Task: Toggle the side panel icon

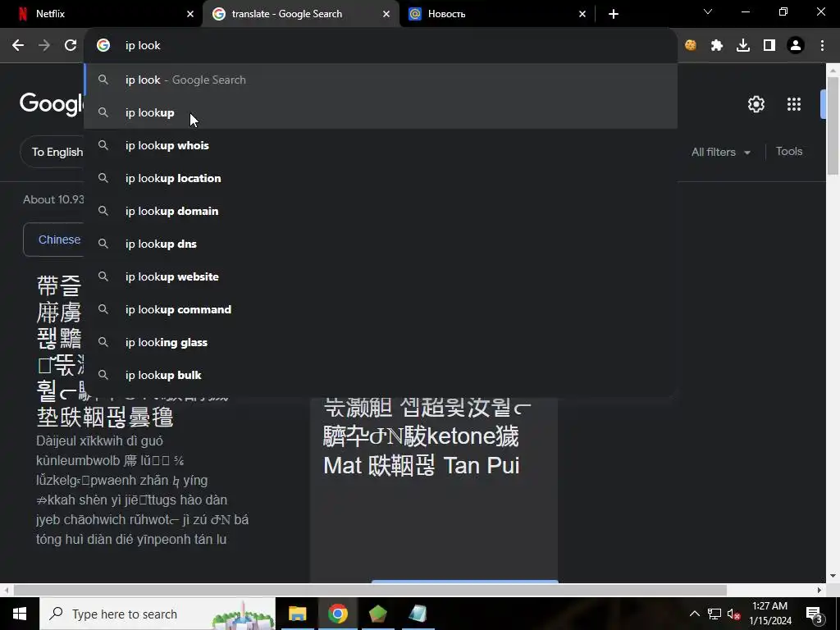Action: click(x=769, y=46)
